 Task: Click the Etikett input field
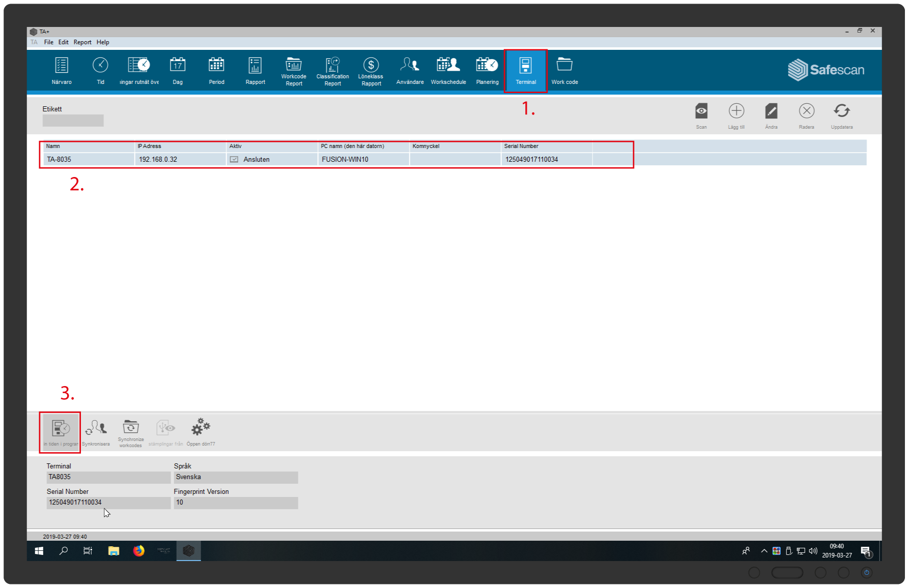click(x=73, y=121)
